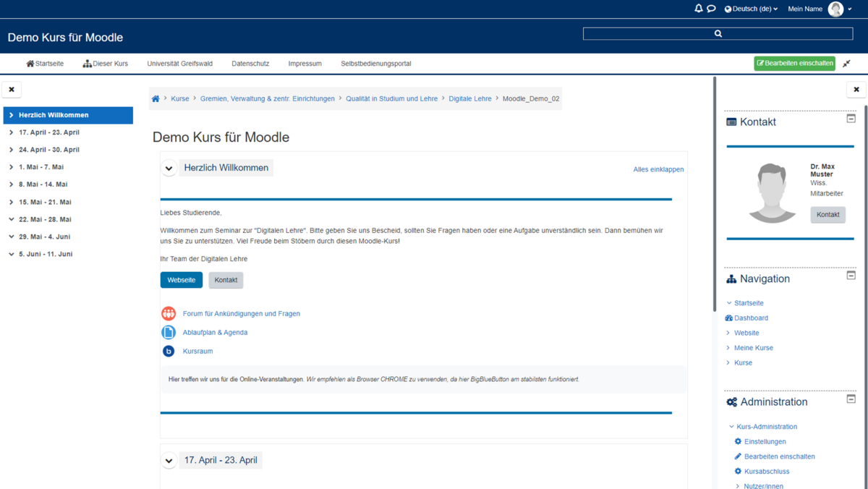Minimize the Navigation block
This screenshot has height=489, width=868.
click(x=851, y=275)
